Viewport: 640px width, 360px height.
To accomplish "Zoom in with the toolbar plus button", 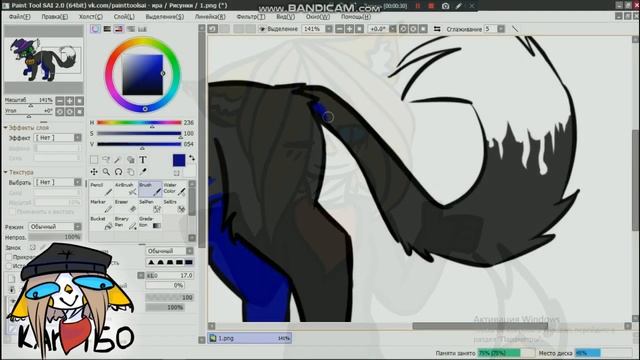I will point(349,29).
